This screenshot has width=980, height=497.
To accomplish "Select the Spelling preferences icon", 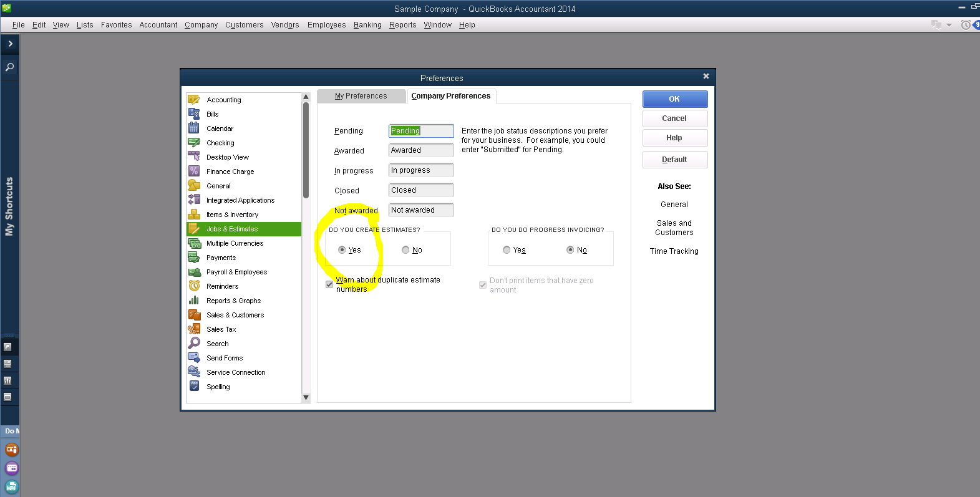I will pos(194,387).
